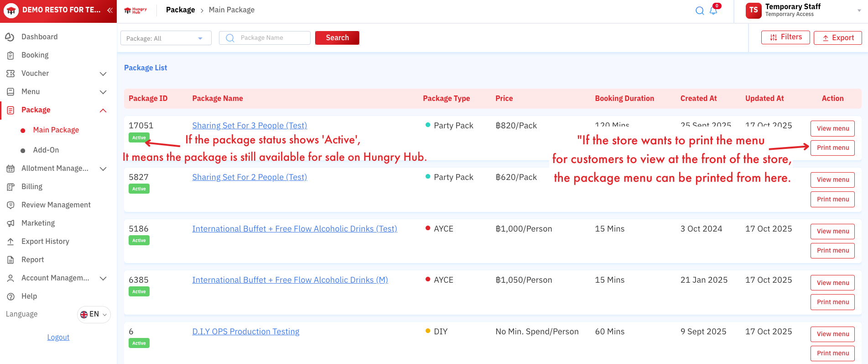Open Report from sidebar

(33, 260)
